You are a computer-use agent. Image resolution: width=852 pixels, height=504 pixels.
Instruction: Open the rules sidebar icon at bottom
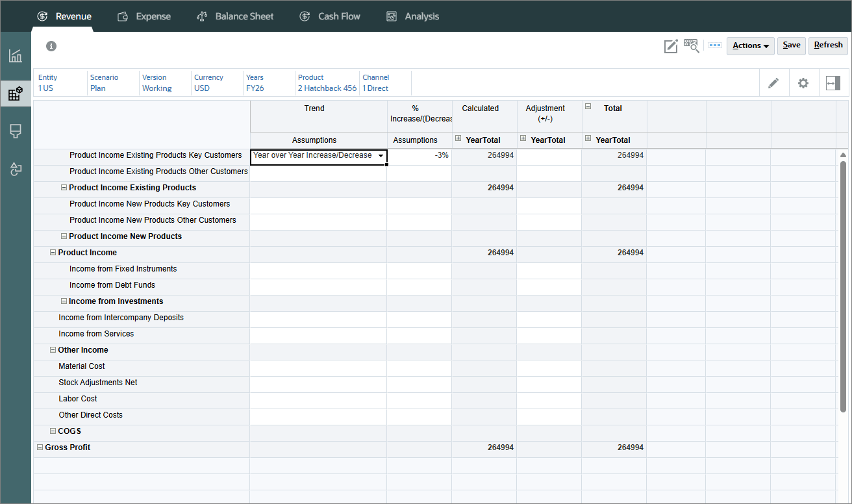point(16,170)
